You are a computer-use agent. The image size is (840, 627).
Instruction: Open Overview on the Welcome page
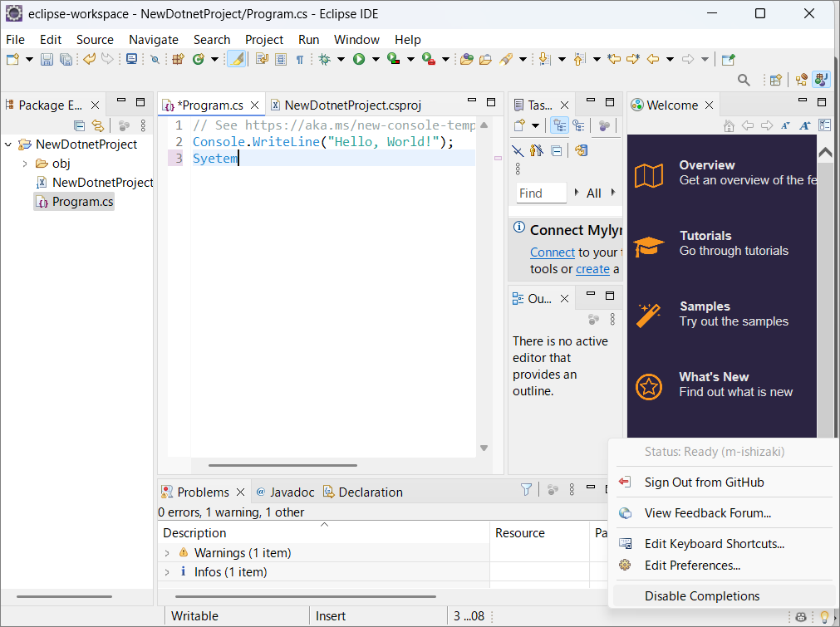click(x=725, y=173)
